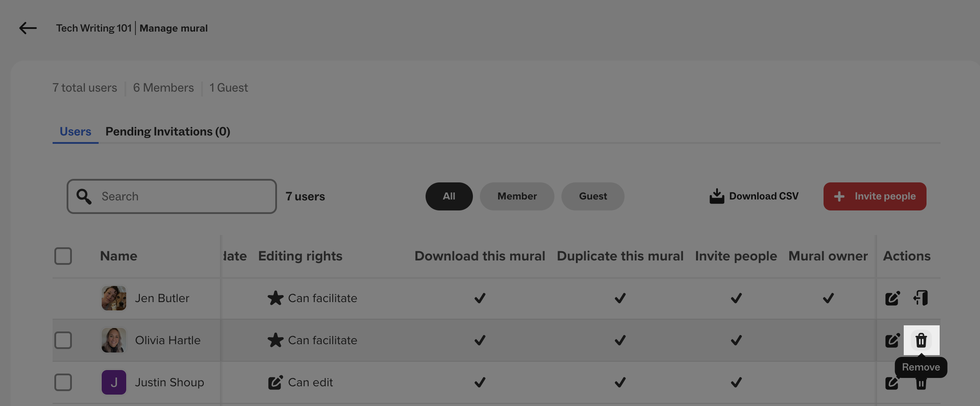Toggle the select-all checkbox in the table header

(x=63, y=256)
